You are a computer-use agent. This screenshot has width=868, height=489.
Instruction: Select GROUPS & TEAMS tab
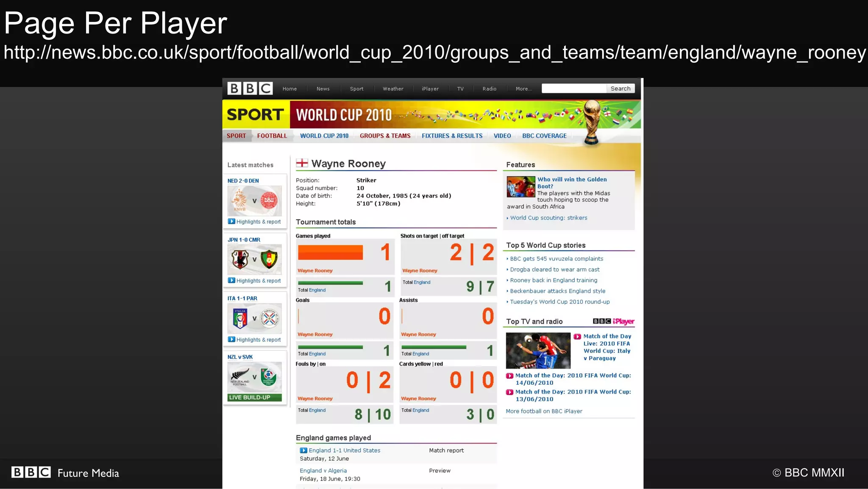385,136
